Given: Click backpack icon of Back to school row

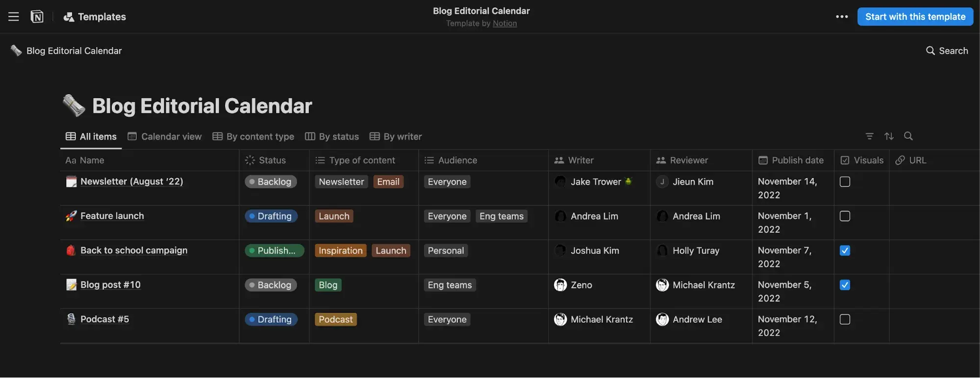Looking at the screenshot, I should click(71, 250).
